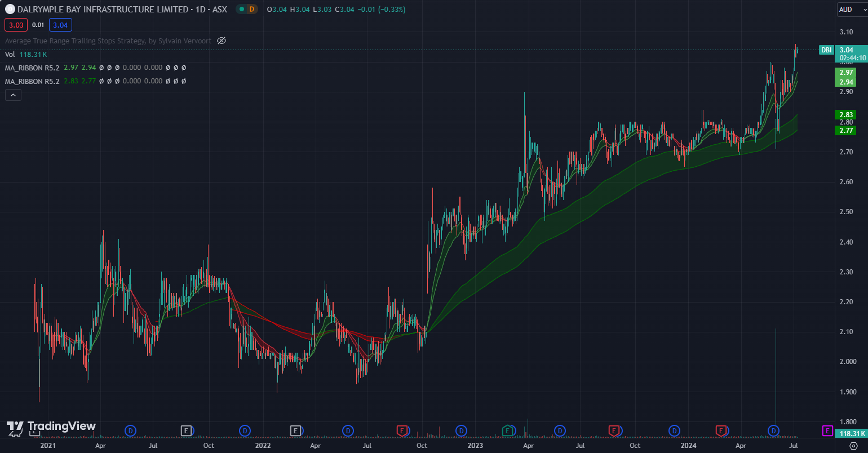868x453 pixels.
Task: Click the 2023 label on time axis
Action: click(475, 446)
